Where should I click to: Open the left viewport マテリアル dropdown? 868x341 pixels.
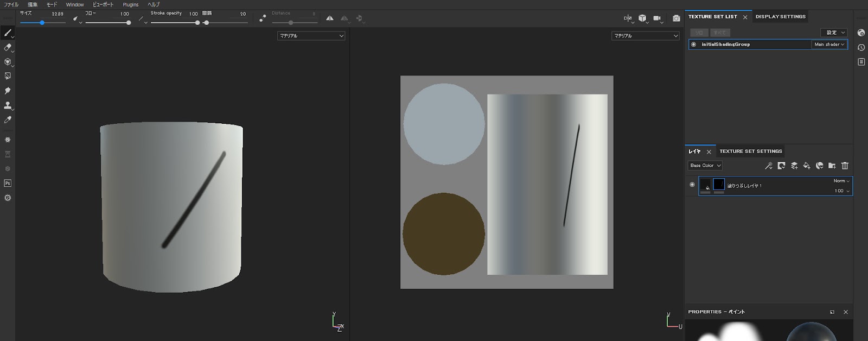click(311, 36)
